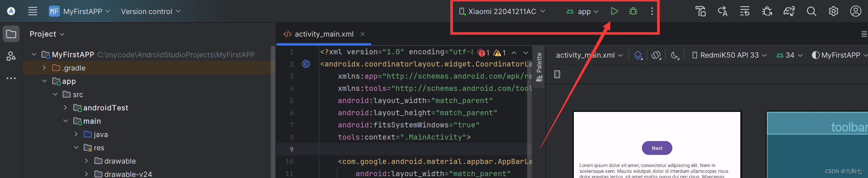The width and height of the screenshot is (868, 178).
Task: Open the Palette side panel
Action: (x=539, y=67)
